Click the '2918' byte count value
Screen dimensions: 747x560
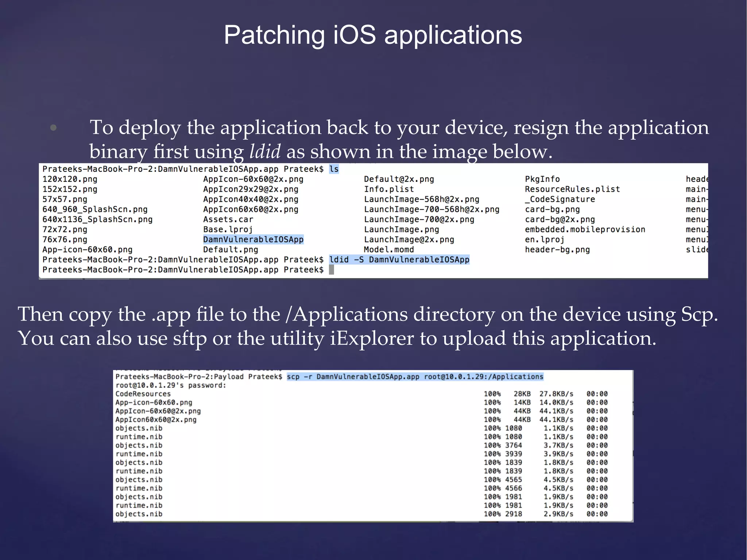[514, 514]
